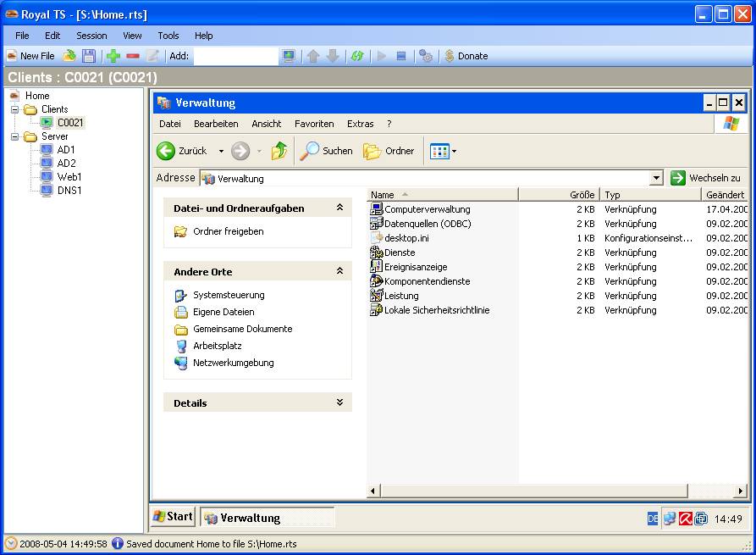Open the Tools menu in Royal TS

pos(168,36)
